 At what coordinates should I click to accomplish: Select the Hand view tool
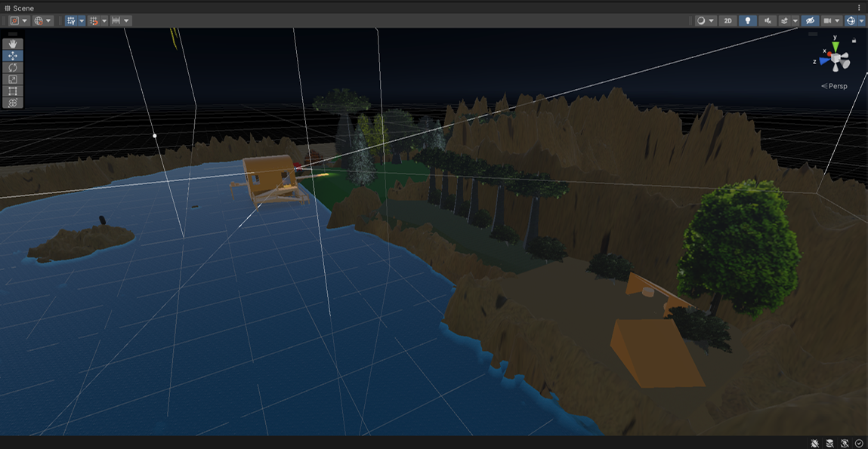(x=13, y=44)
